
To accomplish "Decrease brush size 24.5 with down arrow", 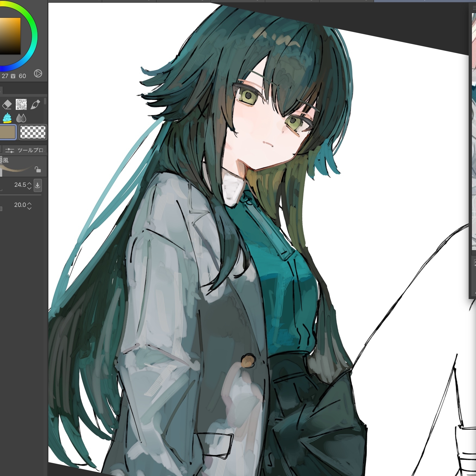I will [x=29, y=188].
